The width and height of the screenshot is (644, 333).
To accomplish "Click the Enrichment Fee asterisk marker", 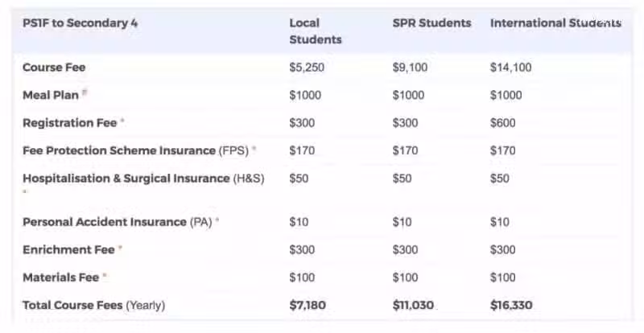I will (x=120, y=248).
